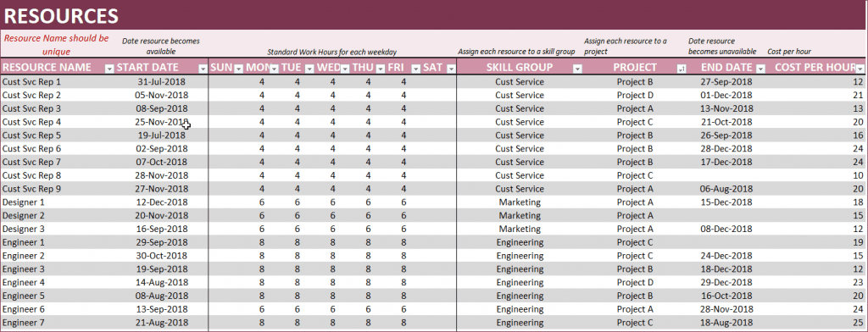The image size is (868, 332).
Task: Open the RESOURCE NAME column filter dropdown
Action: point(109,69)
